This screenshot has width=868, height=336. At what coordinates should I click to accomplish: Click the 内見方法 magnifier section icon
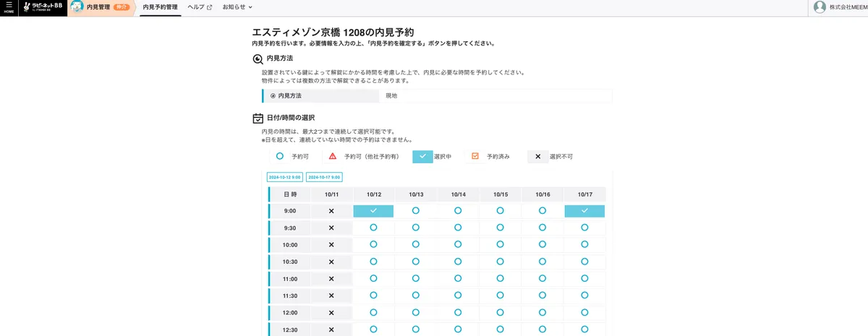tap(258, 60)
